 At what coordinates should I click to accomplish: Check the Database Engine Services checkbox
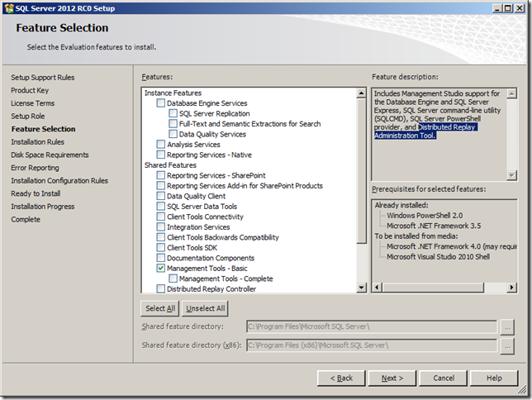(x=161, y=102)
